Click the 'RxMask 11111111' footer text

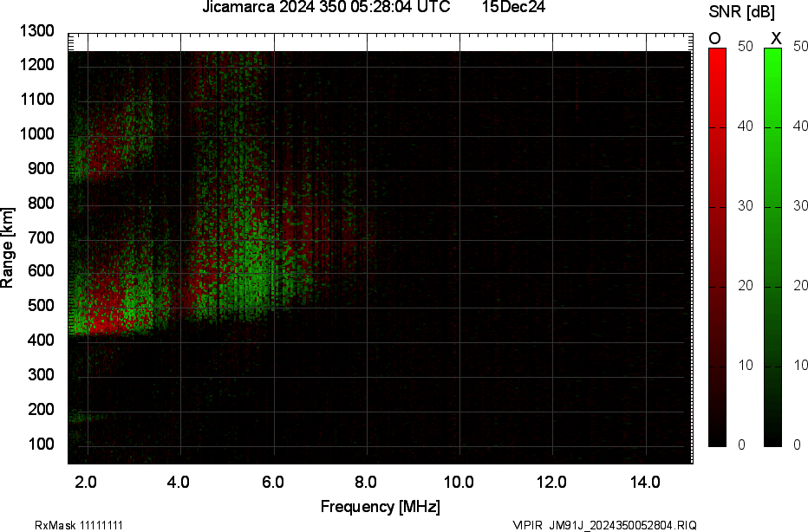[x=79, y=525]
